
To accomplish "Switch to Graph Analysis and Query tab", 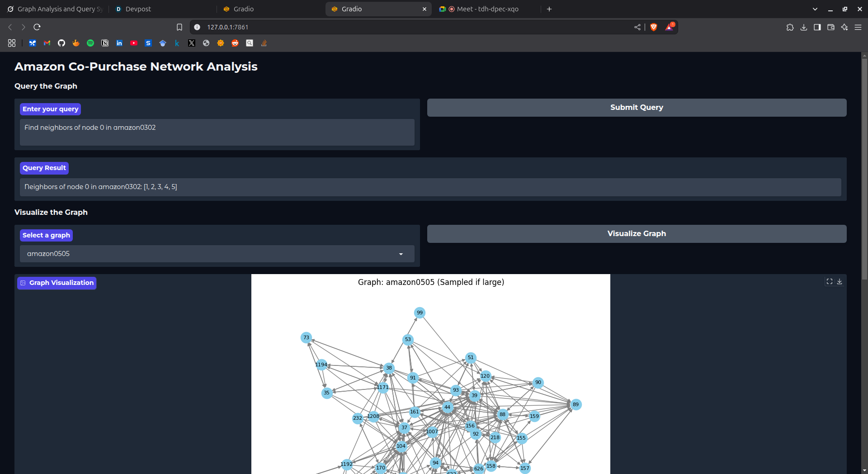I will [x=55, y=9].
